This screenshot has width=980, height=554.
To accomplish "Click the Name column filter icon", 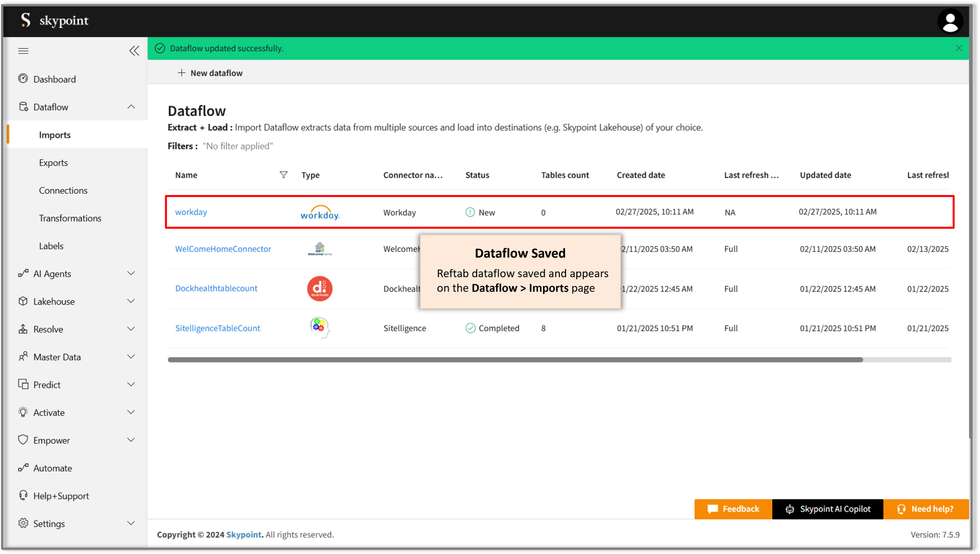I will pos(283,175).
